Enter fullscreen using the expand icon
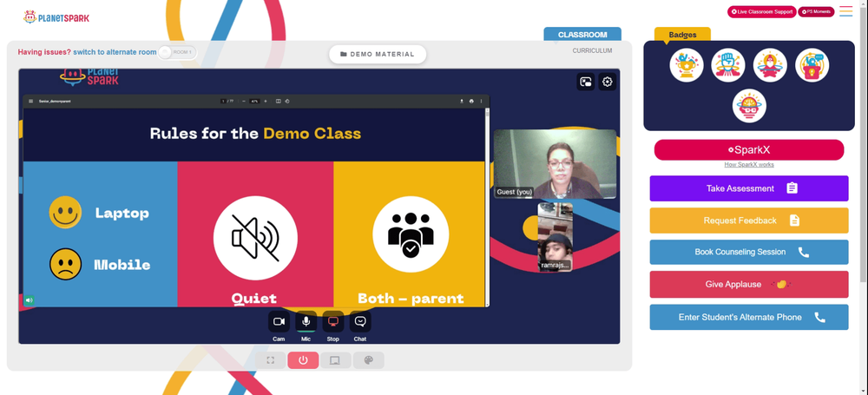This screenshot has width=868, height=395. point(271,360)
